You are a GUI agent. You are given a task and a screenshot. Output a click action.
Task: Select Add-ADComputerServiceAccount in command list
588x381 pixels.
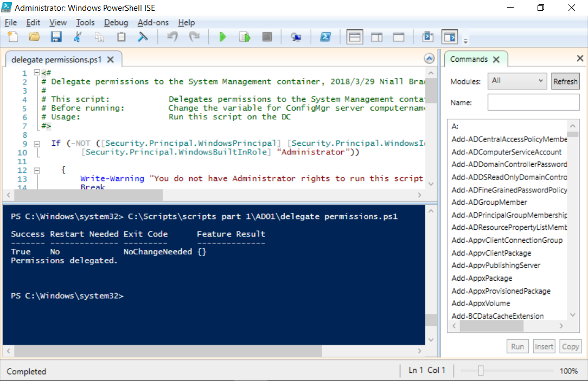(x=507, y=152)
